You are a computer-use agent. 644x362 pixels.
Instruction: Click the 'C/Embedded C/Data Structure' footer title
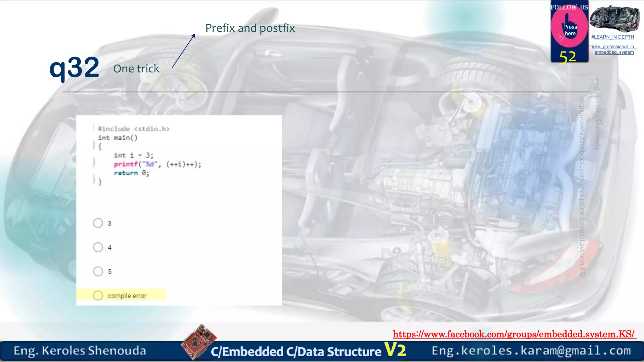point(296,352)
